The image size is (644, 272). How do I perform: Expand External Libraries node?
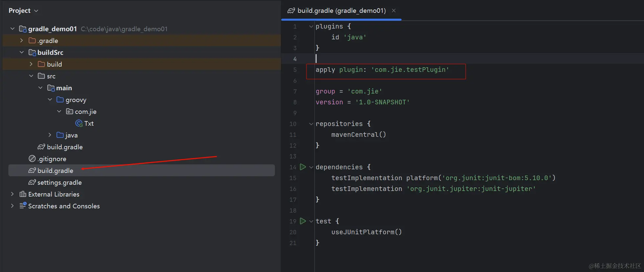pos(12,194)
